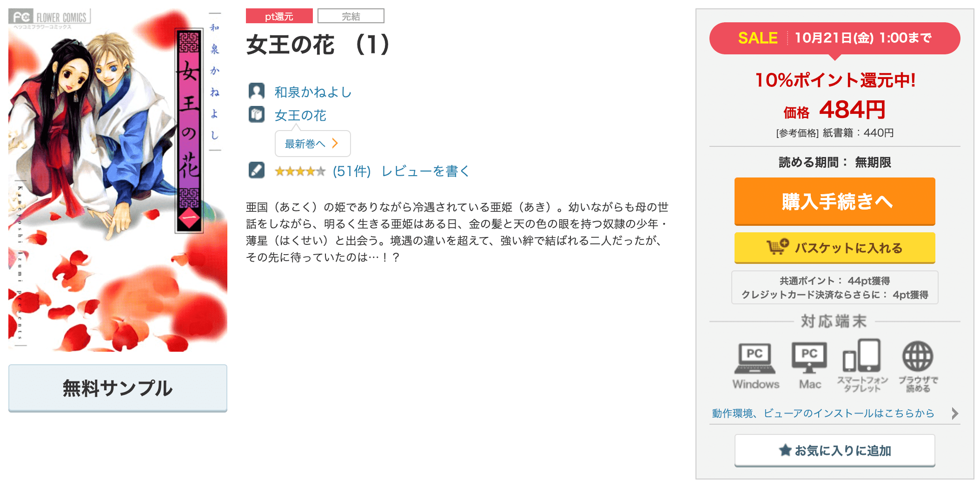
Task: Proceed with 購入手続きへ button
Action: tap(835, 201)
